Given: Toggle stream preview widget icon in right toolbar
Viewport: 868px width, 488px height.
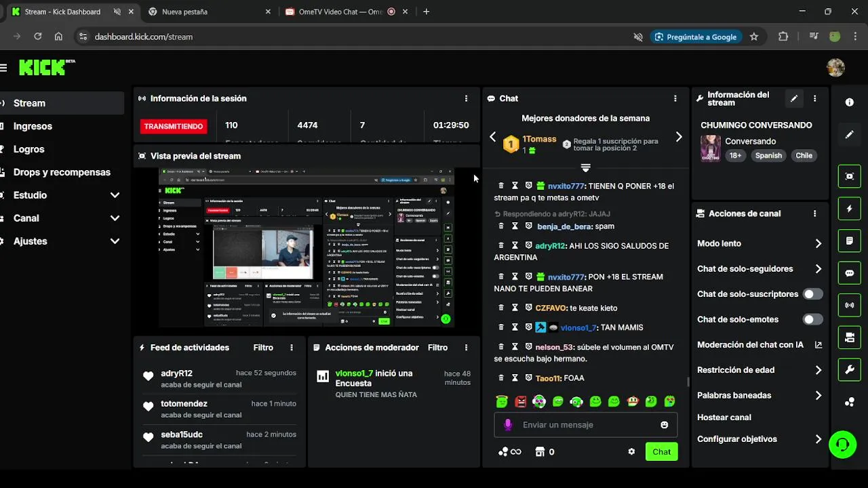Looking at the screenshot, I should 850,176.
